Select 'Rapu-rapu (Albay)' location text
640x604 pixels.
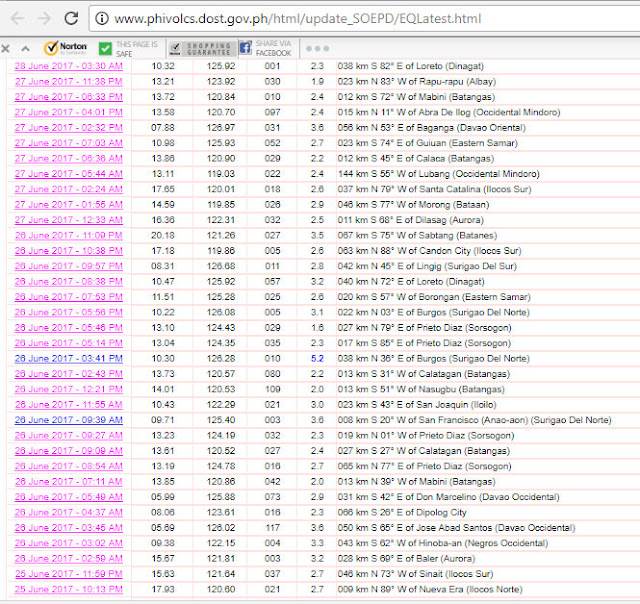[457, 82]
